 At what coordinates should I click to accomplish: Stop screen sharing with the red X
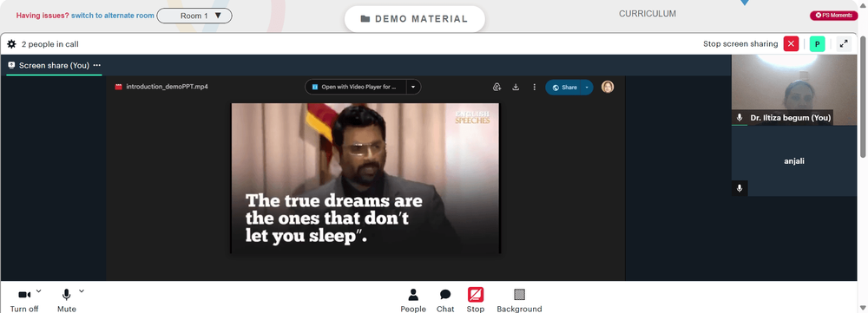click(791, 44)
